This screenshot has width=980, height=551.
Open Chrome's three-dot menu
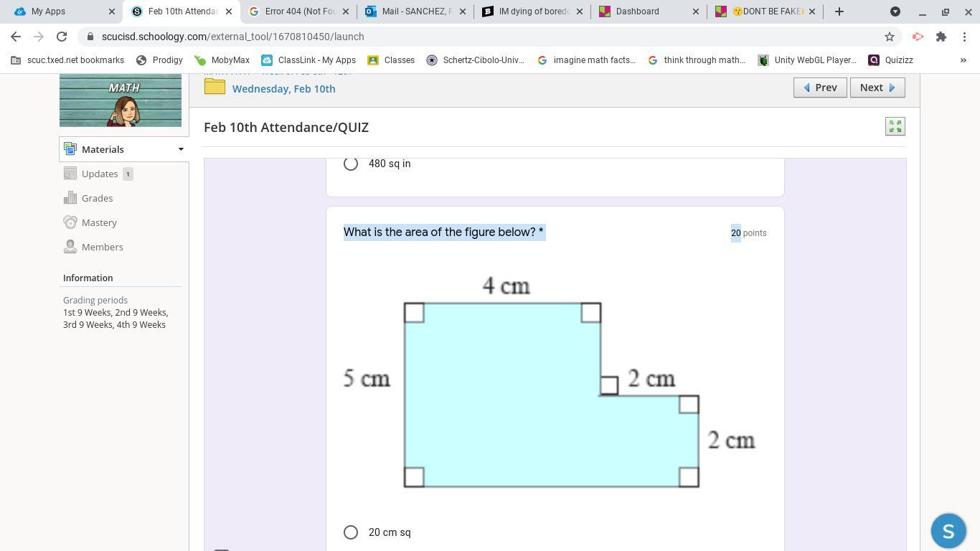tap(964, 37)
